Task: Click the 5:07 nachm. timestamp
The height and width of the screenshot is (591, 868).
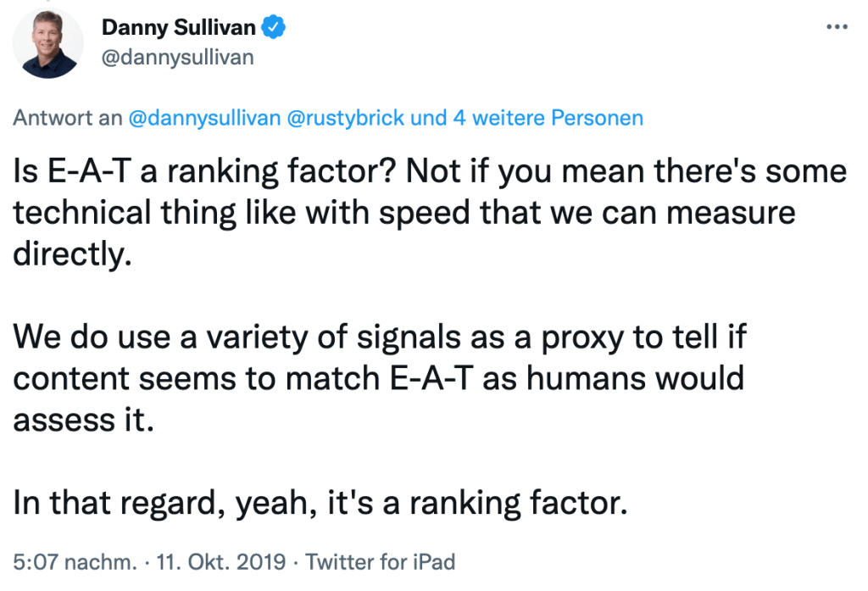Action: (74, 561)
